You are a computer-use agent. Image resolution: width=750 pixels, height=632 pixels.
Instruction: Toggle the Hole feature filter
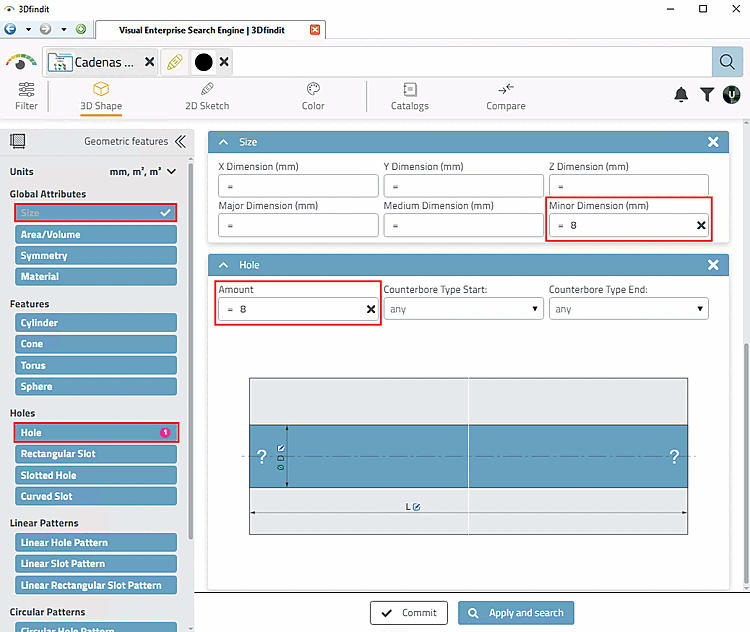(x=96, y=432)
